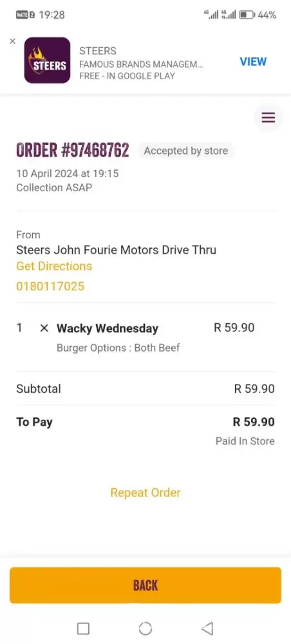Call store number 0180117025

click(x=50, y=287)
